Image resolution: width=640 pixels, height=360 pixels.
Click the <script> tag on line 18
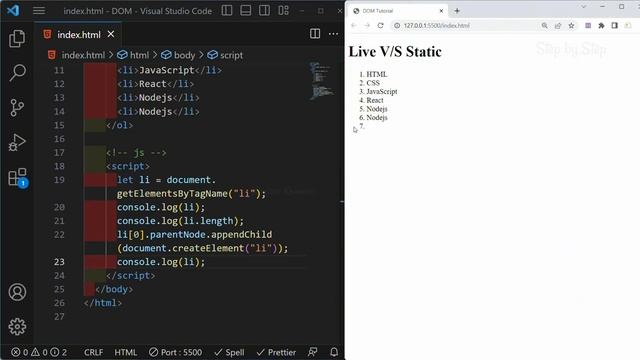(128, 166)
